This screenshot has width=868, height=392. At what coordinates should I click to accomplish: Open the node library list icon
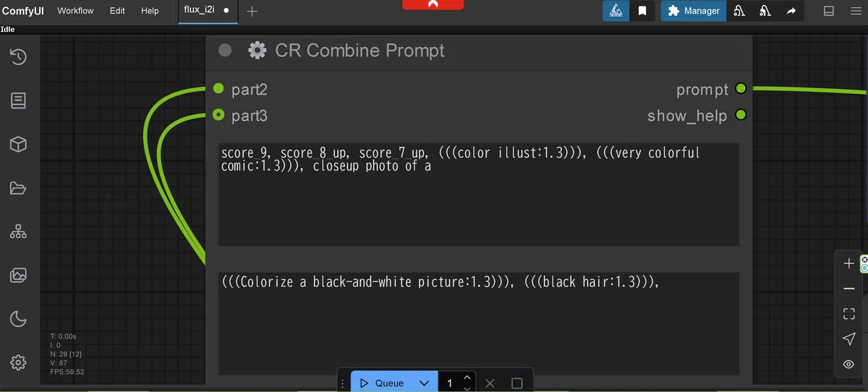18,101
